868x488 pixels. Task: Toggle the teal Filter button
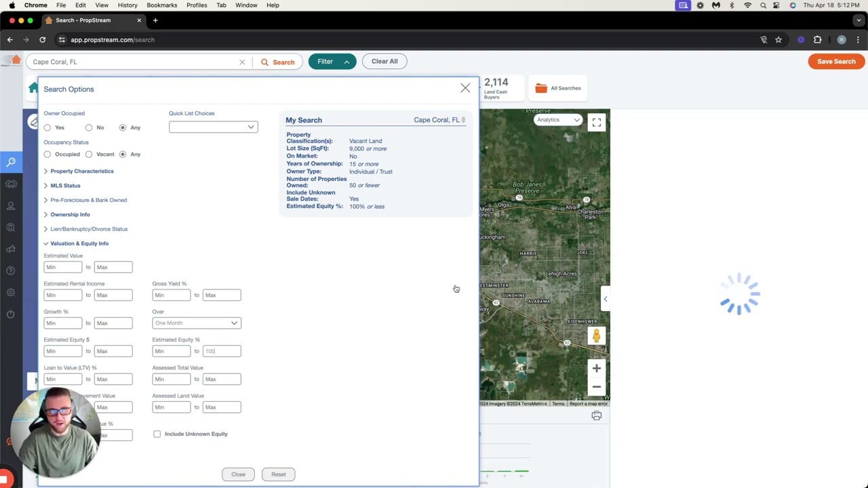click(x=332, y=62)
